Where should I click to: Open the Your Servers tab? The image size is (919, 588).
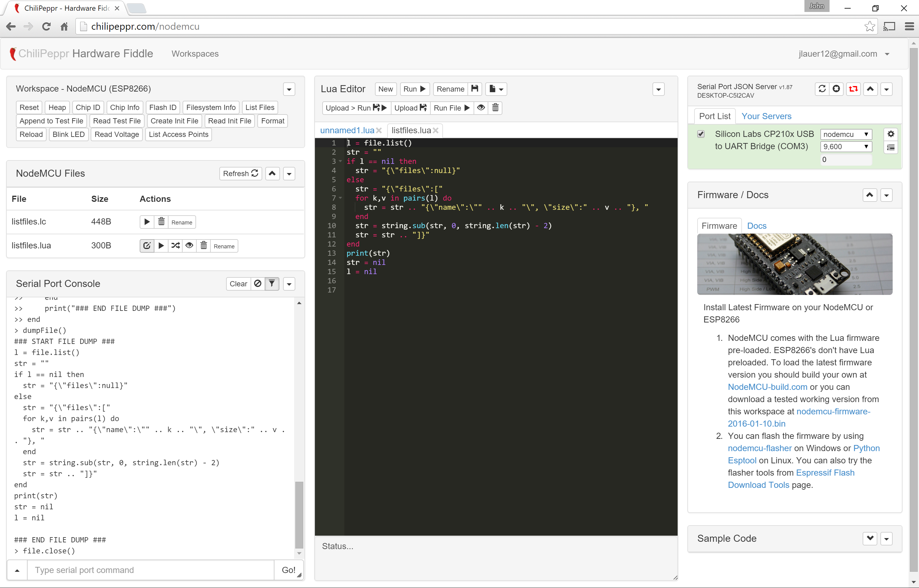[766, 116]
